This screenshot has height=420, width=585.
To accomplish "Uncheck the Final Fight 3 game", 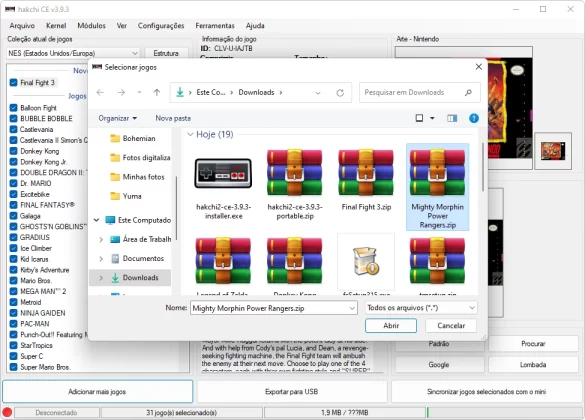I will pos(13,82).
